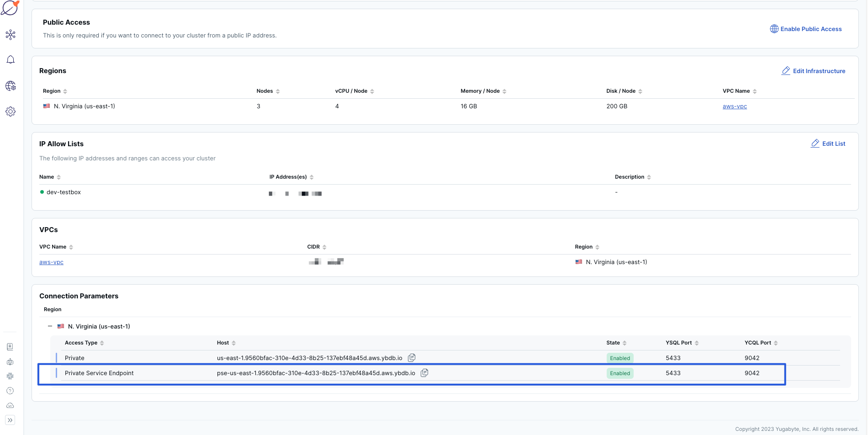868x435 pixels.
Task: Open help via the question mark icon
Action: (10, 391)
